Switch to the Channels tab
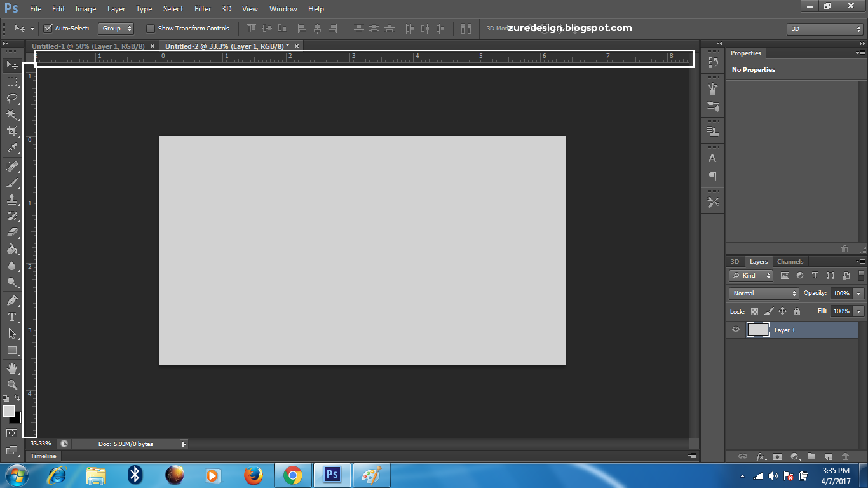 [x=790, y=262]
